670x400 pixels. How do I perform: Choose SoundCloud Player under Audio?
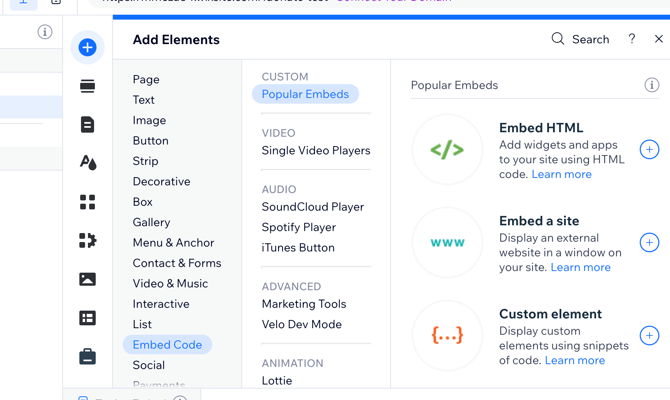312,207
